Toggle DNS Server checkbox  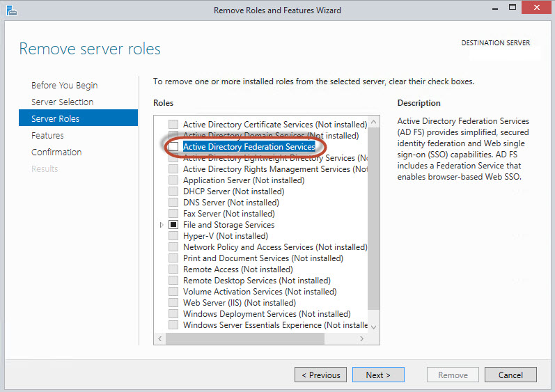pyautogui.click(x=173, y=203)
